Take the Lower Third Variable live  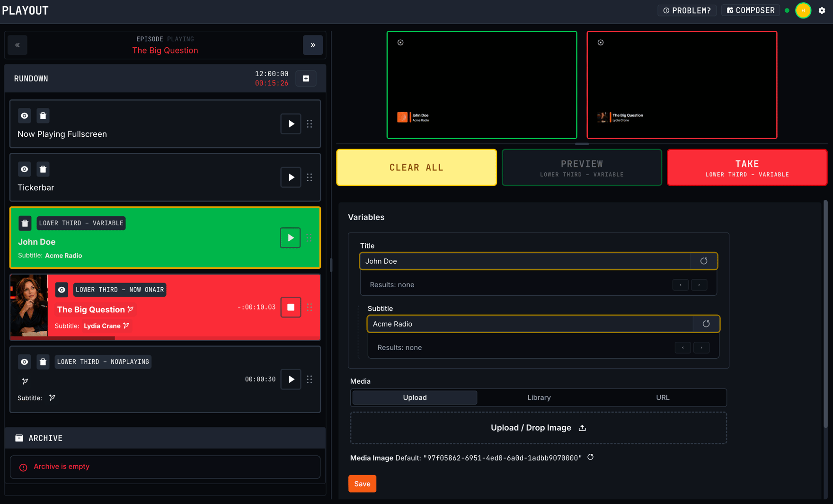click(x=747, y=168)
